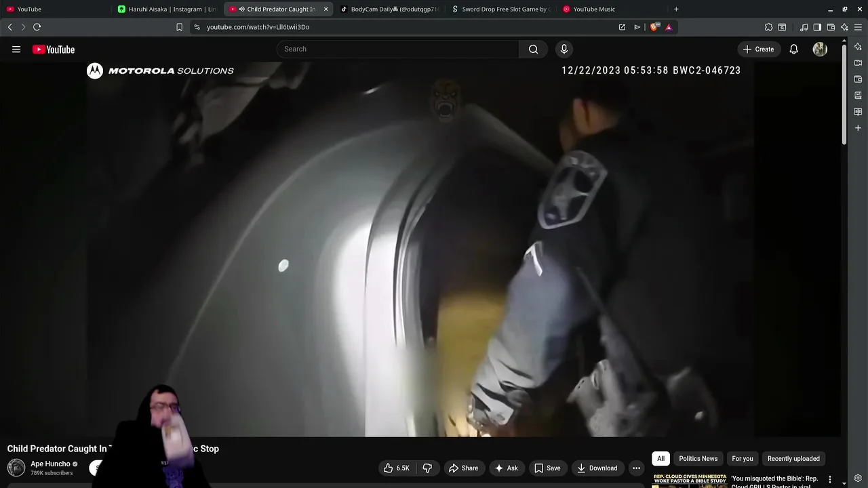
Task: View site information icon in address bar
Action: point(197,27)
